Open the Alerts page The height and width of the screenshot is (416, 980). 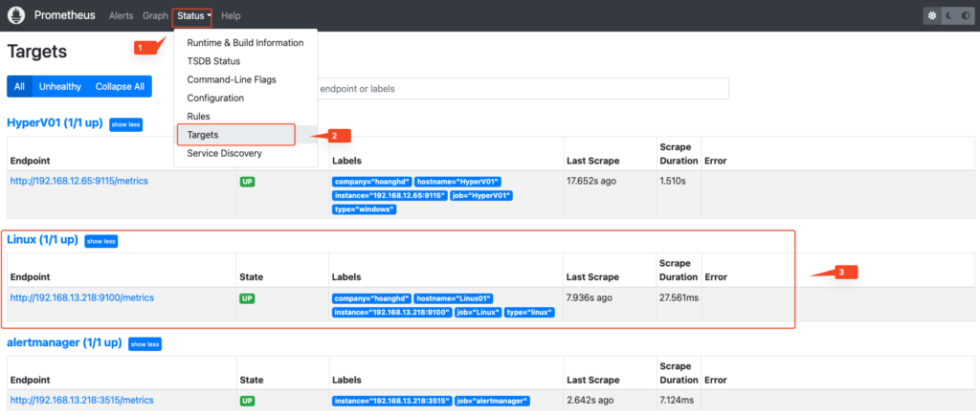click(x=122, y=15)
